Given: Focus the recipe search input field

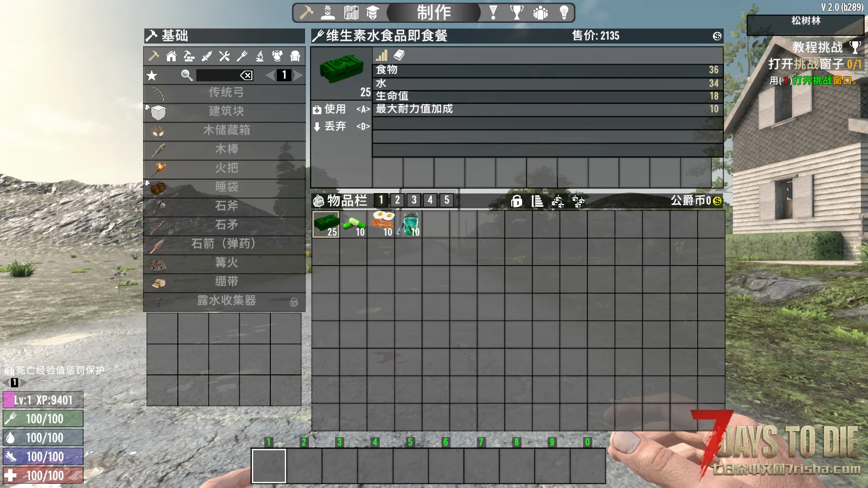Looking at the screenshot, I should coord(218,75).
